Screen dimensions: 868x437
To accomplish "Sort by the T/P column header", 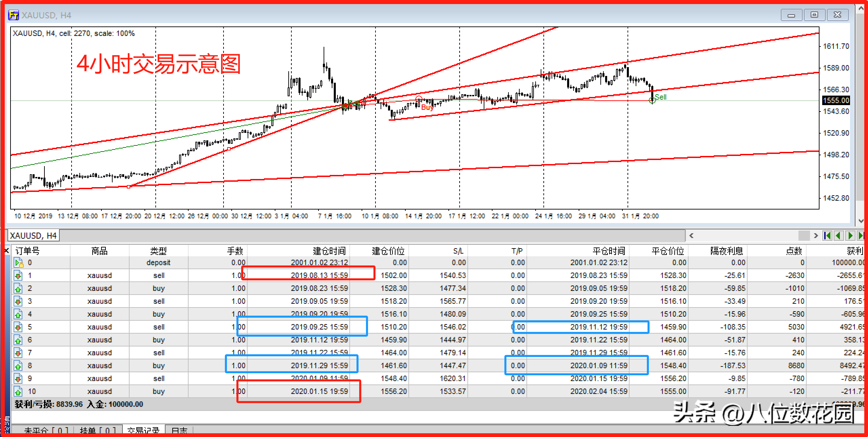I will [x=497, y=251].
